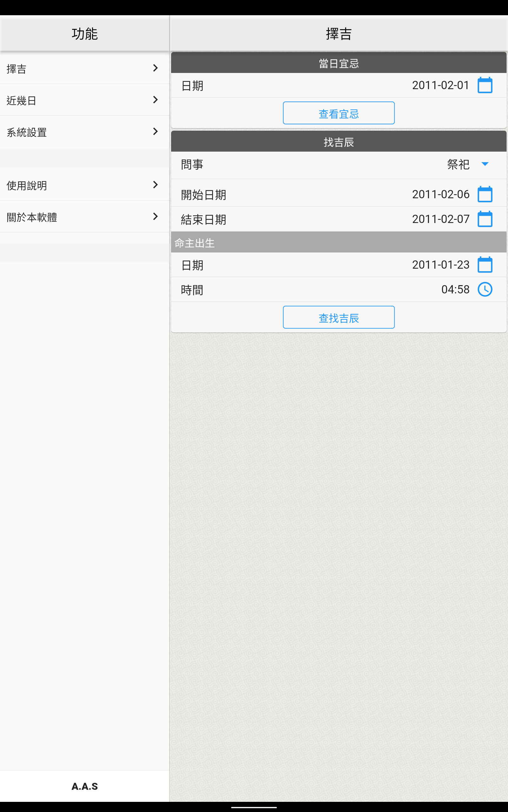Open calendar picker for 開始日期

tap(485, 194)
